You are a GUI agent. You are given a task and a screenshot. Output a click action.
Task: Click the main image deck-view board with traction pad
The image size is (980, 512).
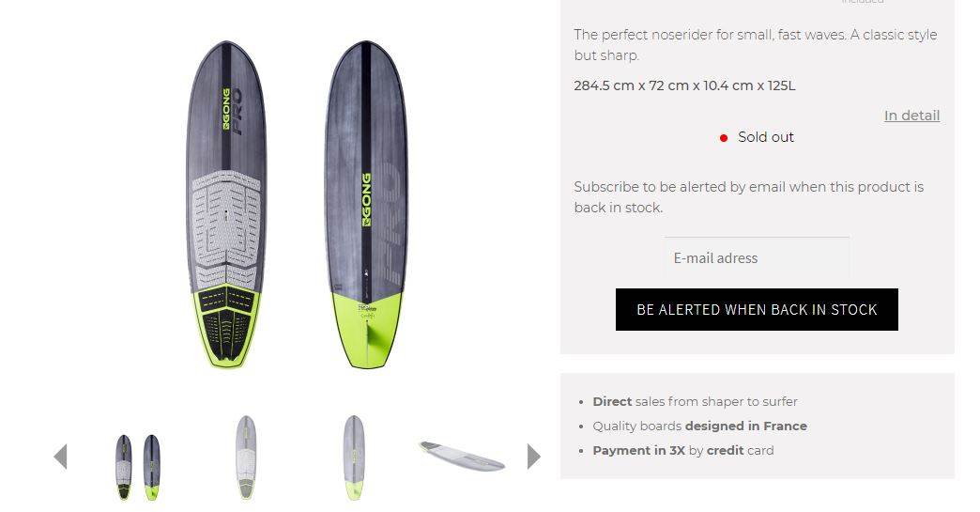point(226,205)
